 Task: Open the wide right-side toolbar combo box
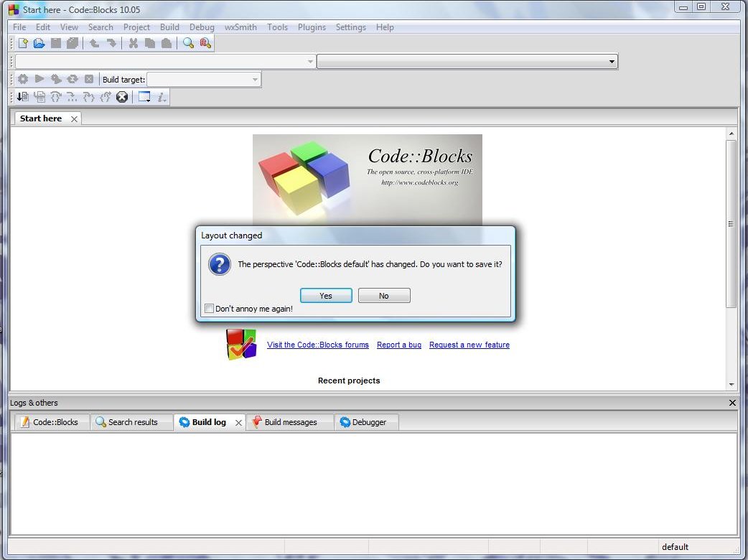[612, 62]
